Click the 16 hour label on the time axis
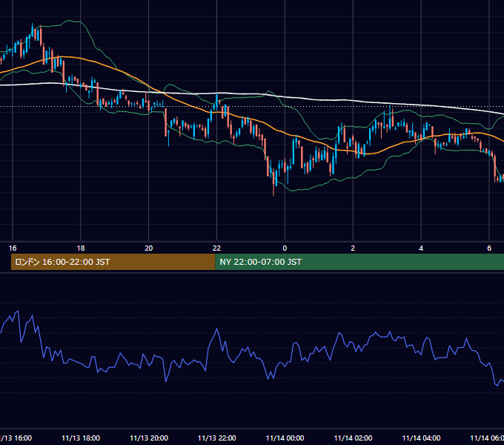 (x=13, y=248)
